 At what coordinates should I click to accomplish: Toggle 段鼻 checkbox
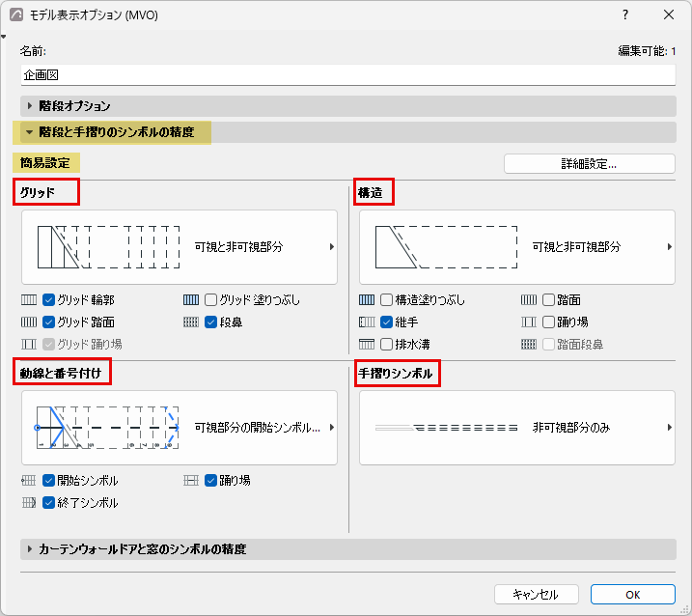tap(211, 322)
